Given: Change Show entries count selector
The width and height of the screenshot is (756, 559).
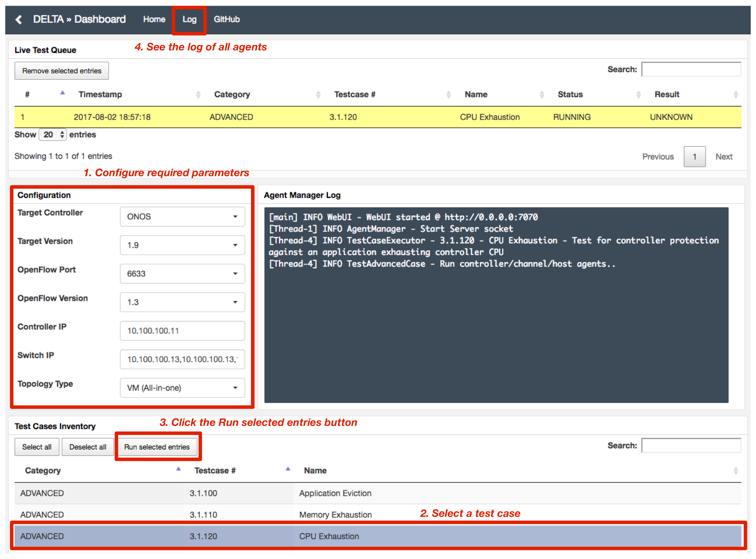Looking at the screenshot, I should tap(53, 135).
